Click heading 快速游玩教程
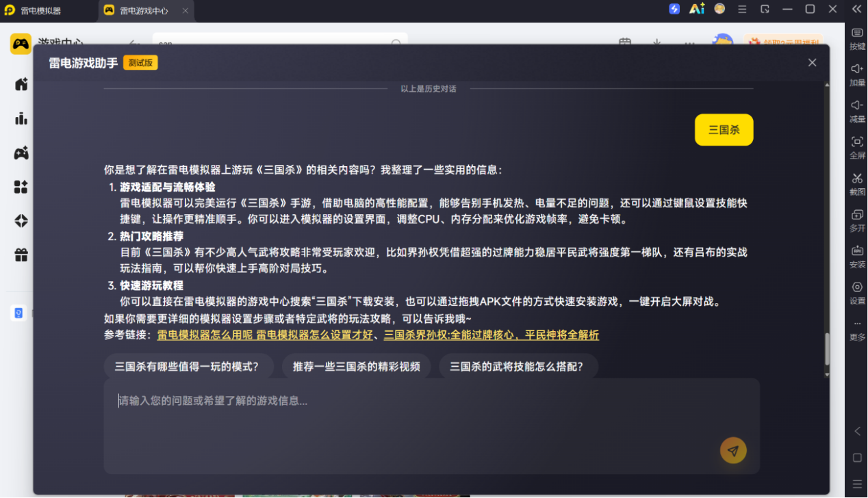 click(151, 285)
